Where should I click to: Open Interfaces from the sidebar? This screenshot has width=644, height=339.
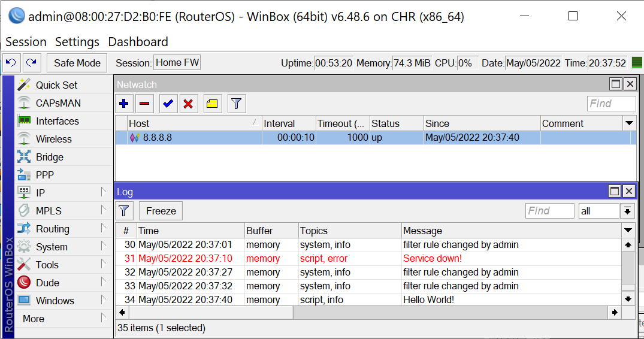57,121
